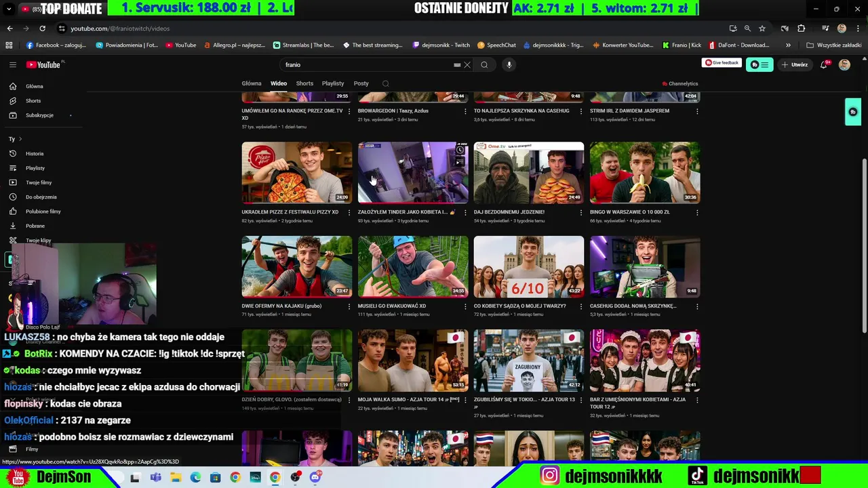
Task: Open the dejmsonikk Twitch bookmark
Action: [441, 45]
